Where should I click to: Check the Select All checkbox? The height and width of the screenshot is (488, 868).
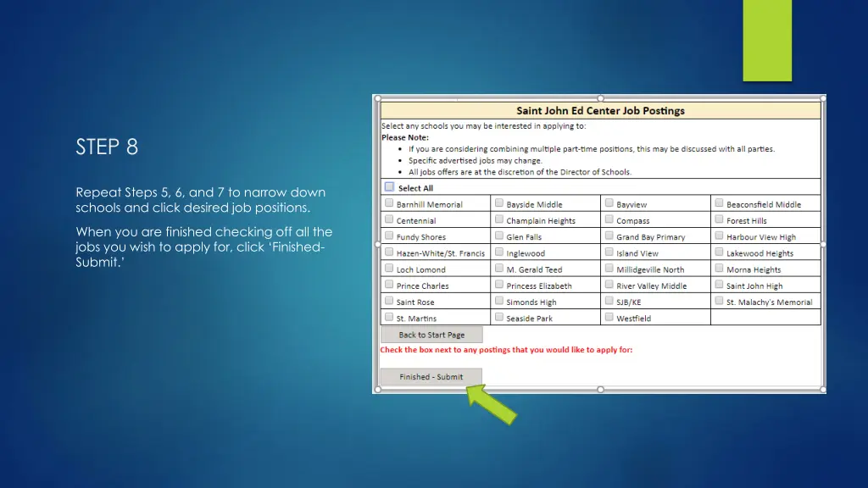[x=389, y=187]
